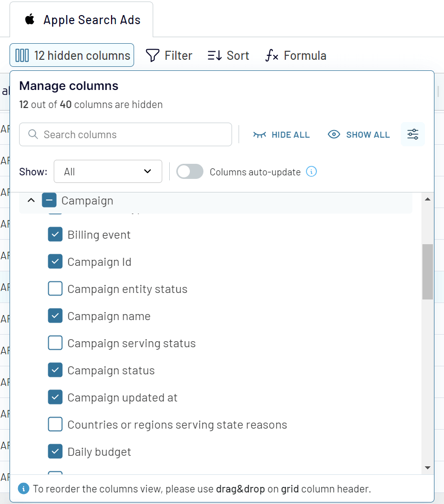Check the Campaign entity status checkbox
The height and width of the screenshot is (504, 444).
point(55,288)
